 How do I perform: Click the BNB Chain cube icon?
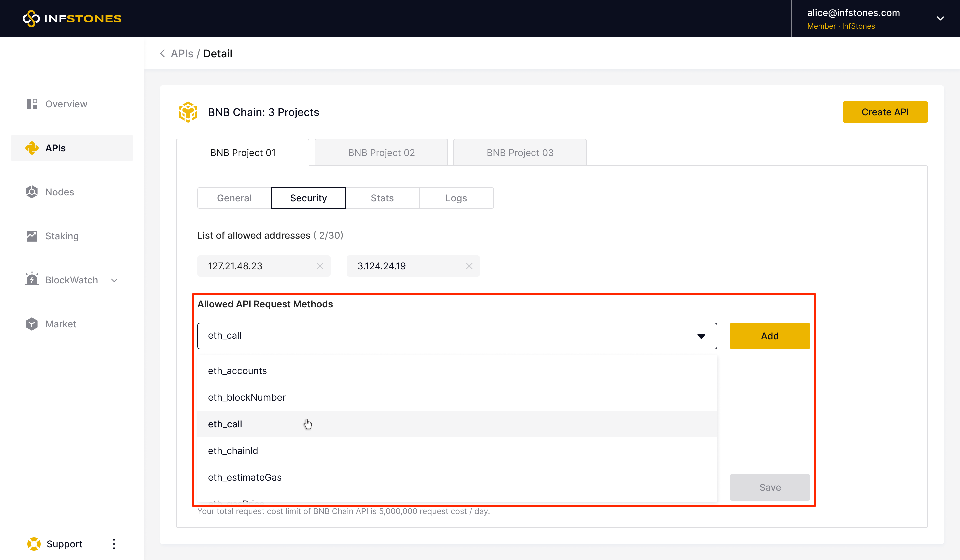[x=188, y=112]
